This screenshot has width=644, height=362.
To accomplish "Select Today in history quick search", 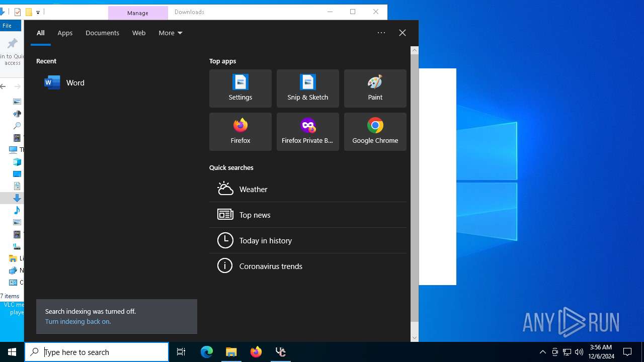I will point(308,240).
